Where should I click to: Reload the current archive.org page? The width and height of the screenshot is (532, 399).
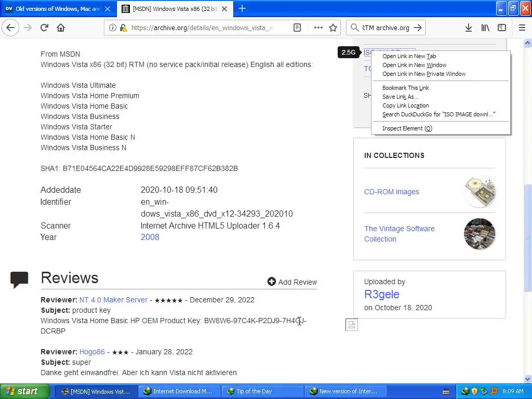click(45, 28)
